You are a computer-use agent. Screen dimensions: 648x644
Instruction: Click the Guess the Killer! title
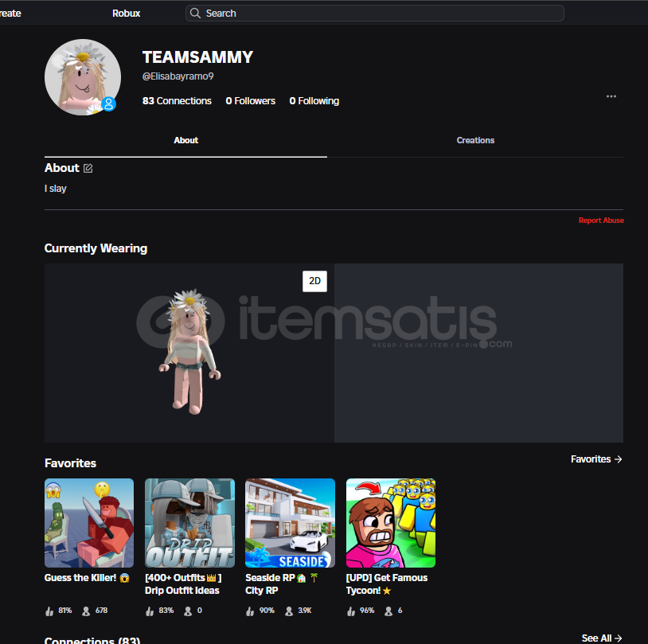pos(87,578)
